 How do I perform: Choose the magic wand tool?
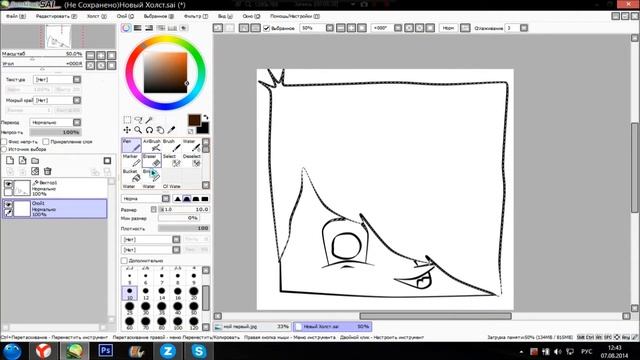(149, 120)
